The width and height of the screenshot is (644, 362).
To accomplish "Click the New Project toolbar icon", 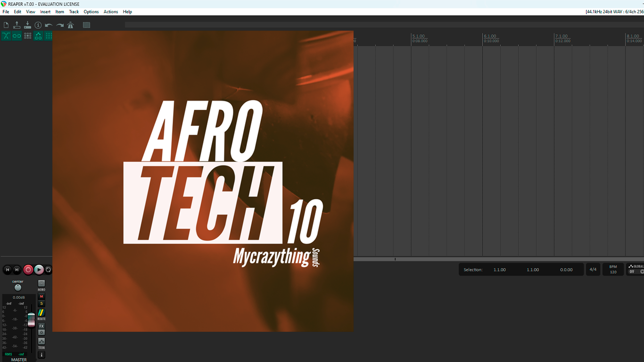I will (6, 25).
